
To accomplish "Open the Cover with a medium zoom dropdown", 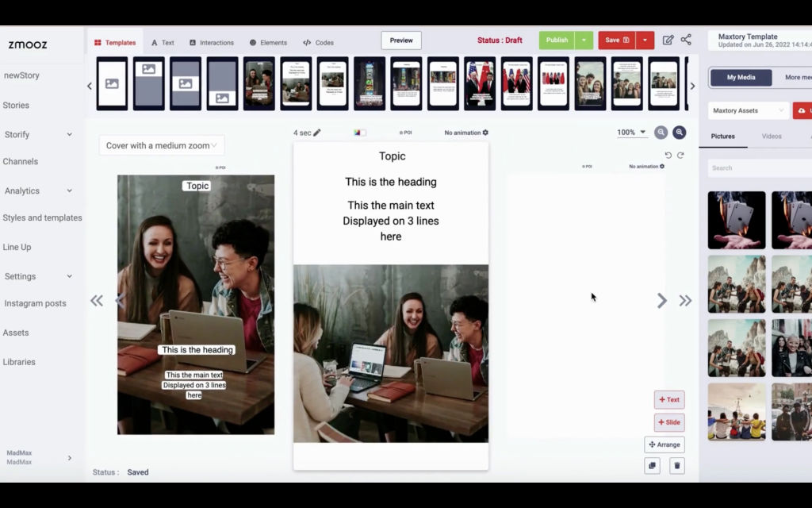I will pos(162,146).
